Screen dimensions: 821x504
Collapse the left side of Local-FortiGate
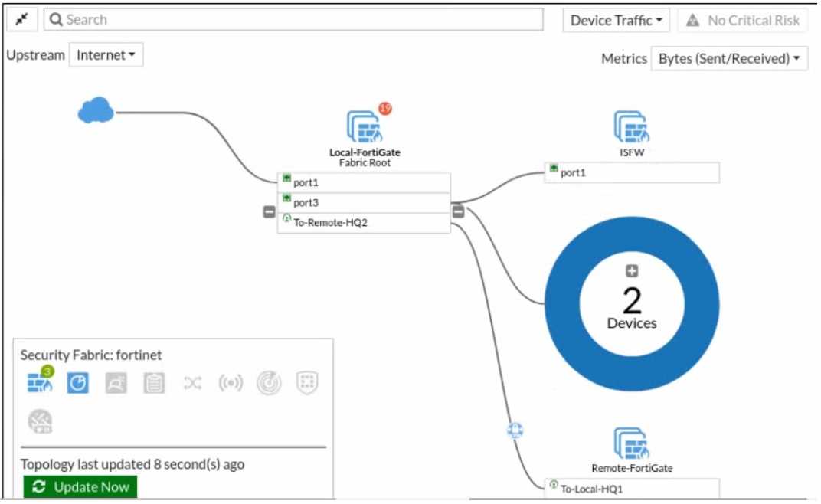[269, 211]
